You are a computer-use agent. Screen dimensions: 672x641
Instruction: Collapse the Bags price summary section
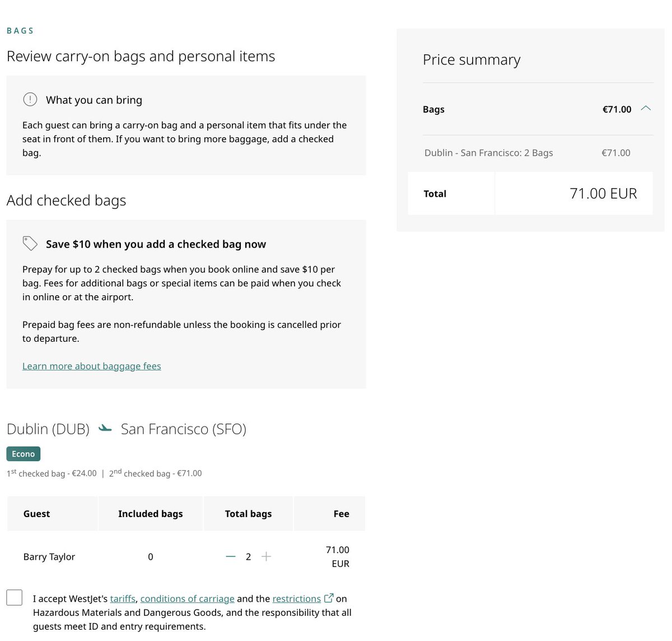646,109
